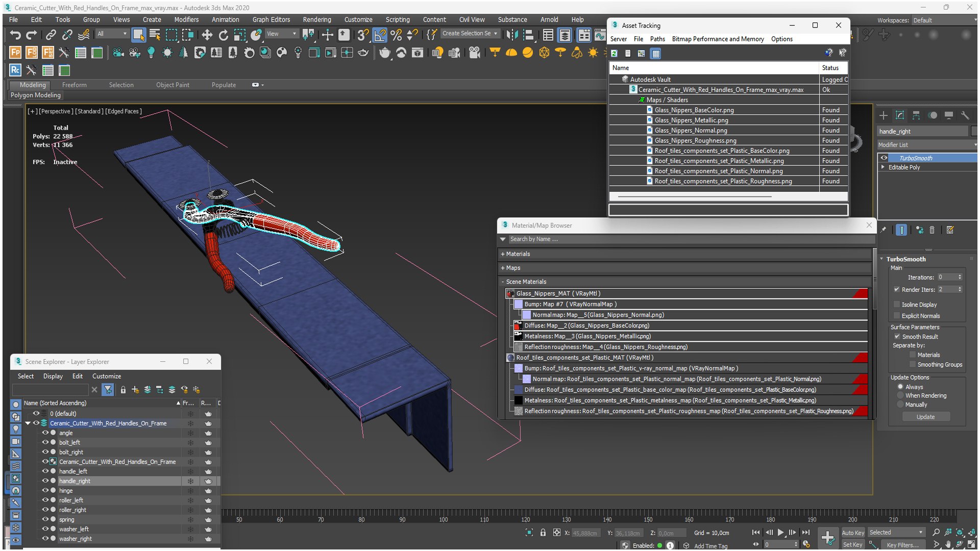Enable Separate by Materials checkbox
This screenshot has width=980, height=551.
[913, 355]
